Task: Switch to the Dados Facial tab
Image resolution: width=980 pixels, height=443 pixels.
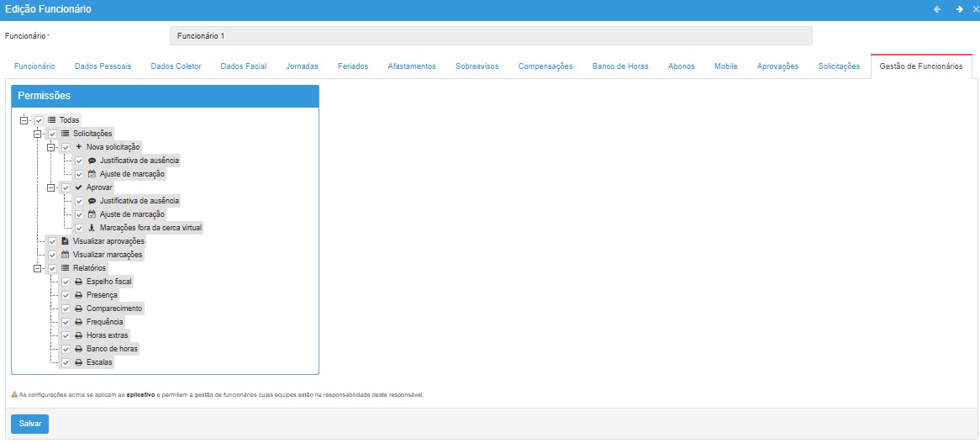Action: click(243, 66)
